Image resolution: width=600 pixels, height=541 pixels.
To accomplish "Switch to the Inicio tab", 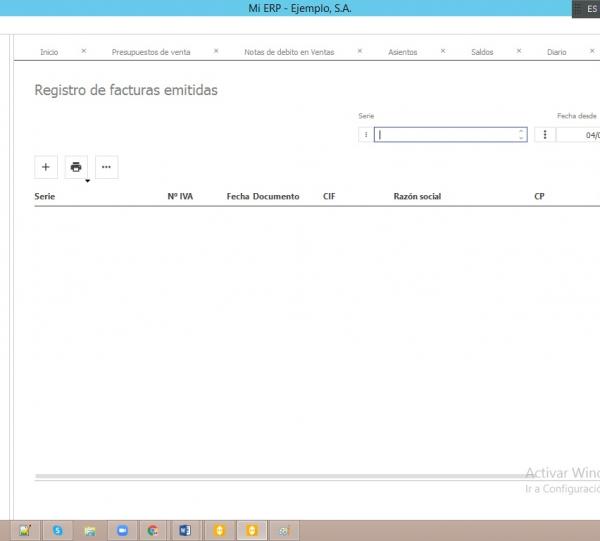I will (x=49, y=52).
